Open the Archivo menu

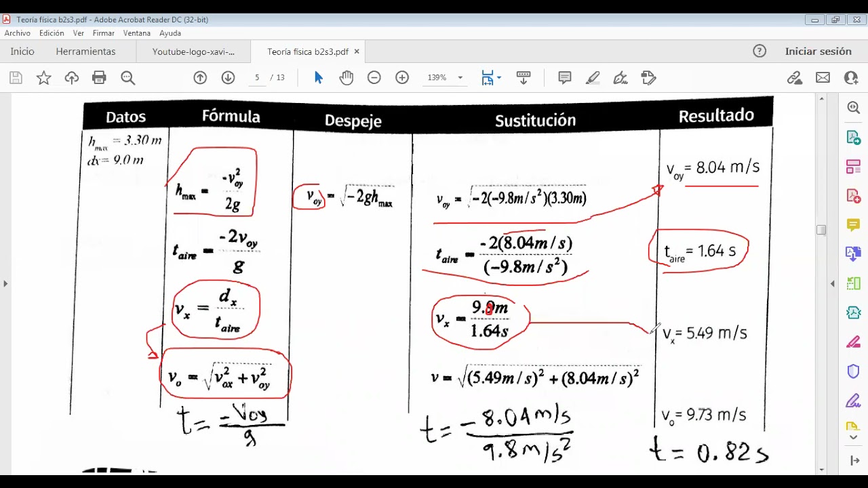(18, 33)
